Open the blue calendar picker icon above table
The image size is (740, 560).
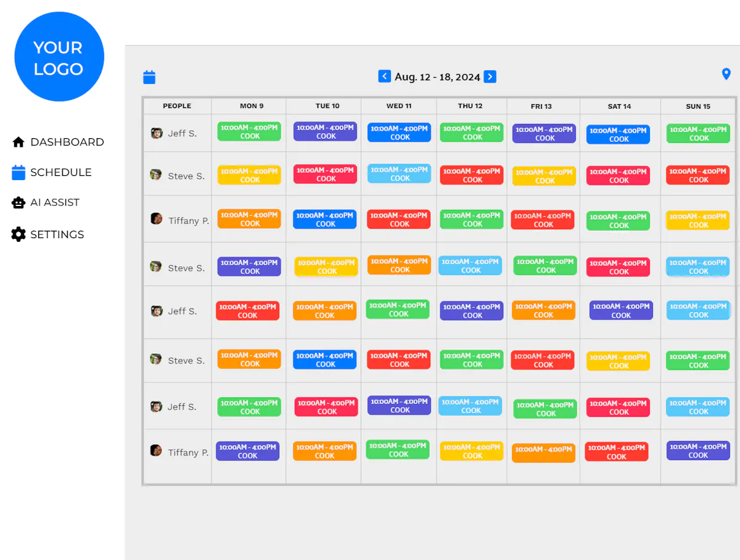[149, 77]
